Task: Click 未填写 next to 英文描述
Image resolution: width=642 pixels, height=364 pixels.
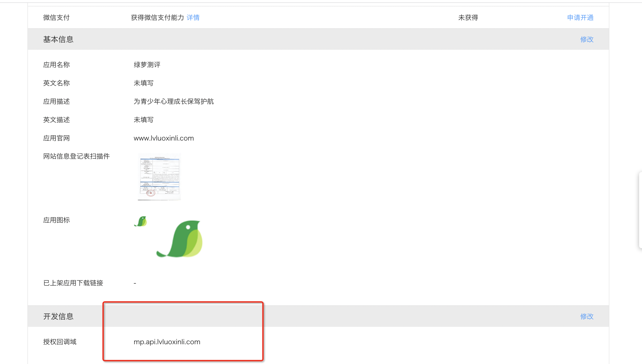Action: click(x=143, y=120)
